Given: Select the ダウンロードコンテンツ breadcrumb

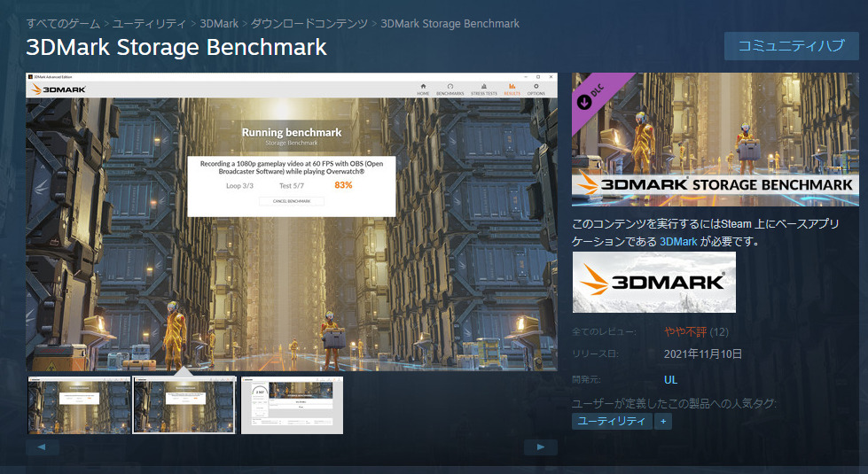Looking at the screenshot, I should (309, 24).
